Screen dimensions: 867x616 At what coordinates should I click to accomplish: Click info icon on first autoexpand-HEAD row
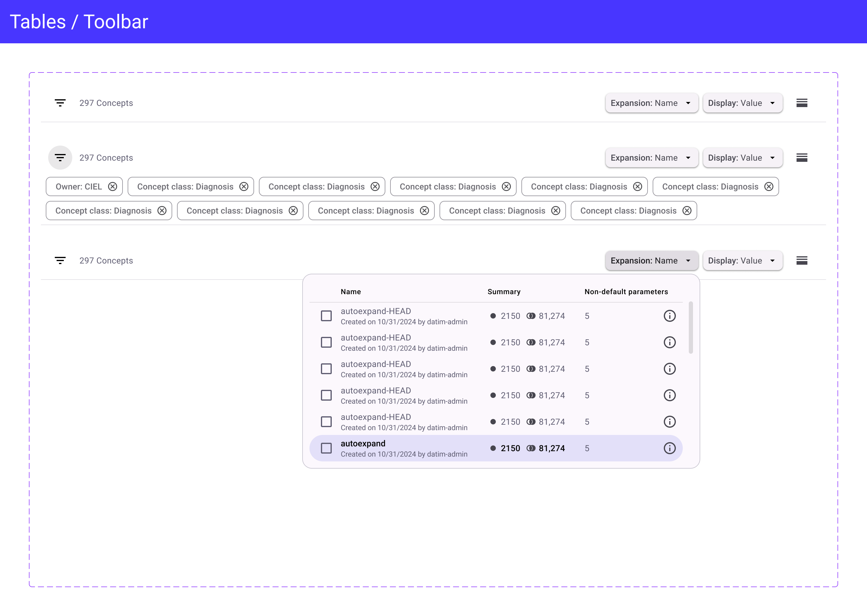(x=669, y=316)
